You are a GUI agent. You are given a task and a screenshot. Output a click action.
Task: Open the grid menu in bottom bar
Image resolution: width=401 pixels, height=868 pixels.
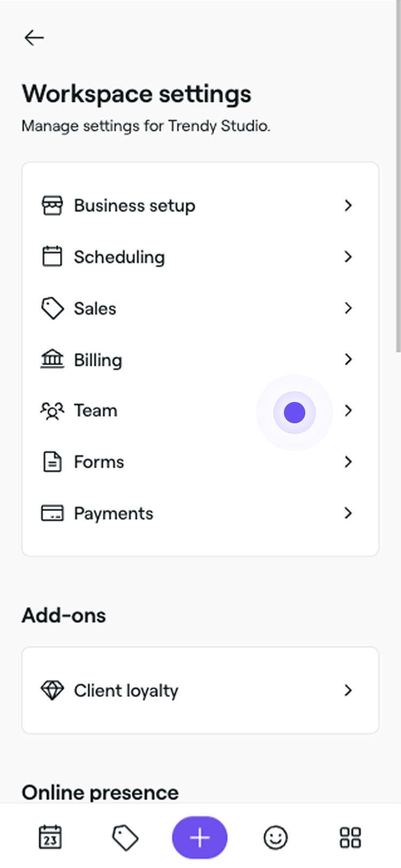click(x=350, y=838)
